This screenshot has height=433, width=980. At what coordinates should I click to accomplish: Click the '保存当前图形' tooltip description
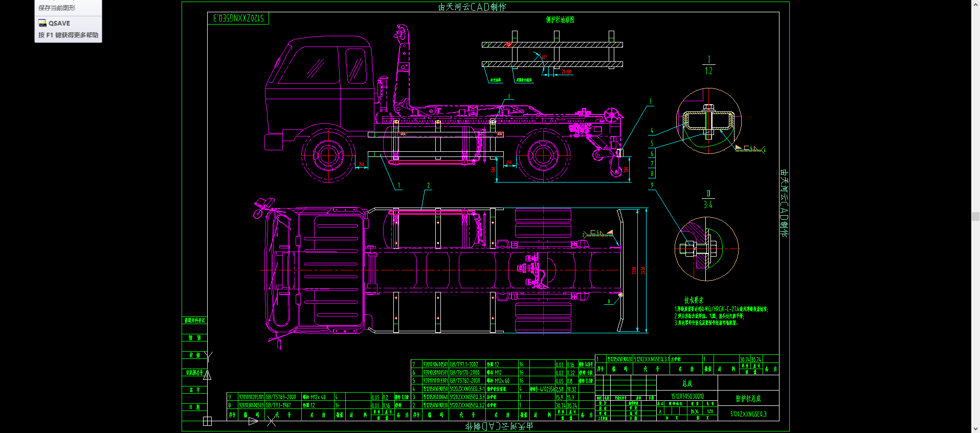pyautogui.click(x=57, y=8)
